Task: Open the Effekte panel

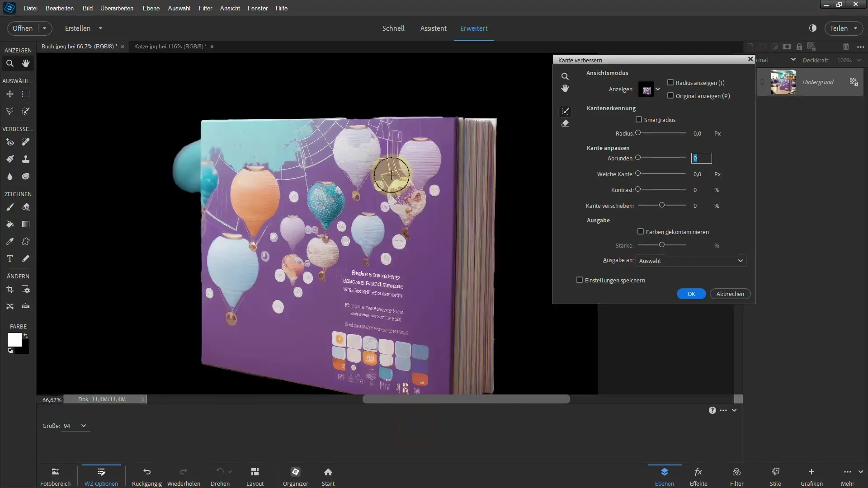Action: (x=698, y=476)
